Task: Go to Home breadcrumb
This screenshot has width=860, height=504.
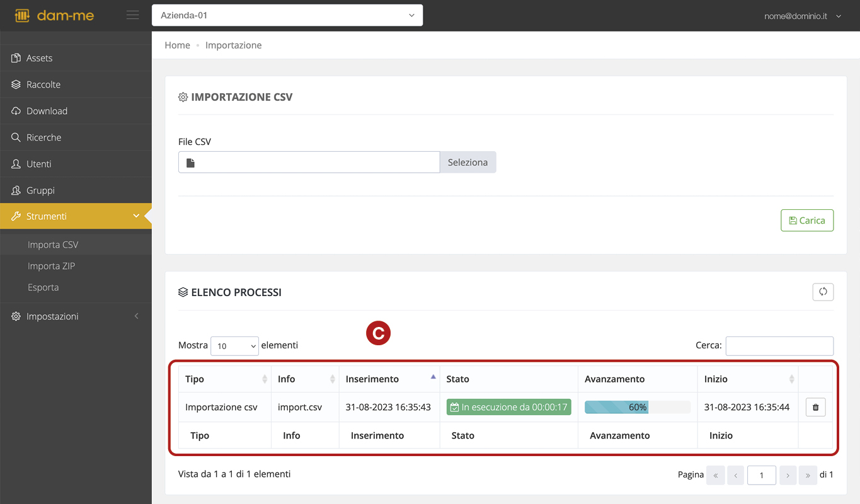Action: point(177,45)
